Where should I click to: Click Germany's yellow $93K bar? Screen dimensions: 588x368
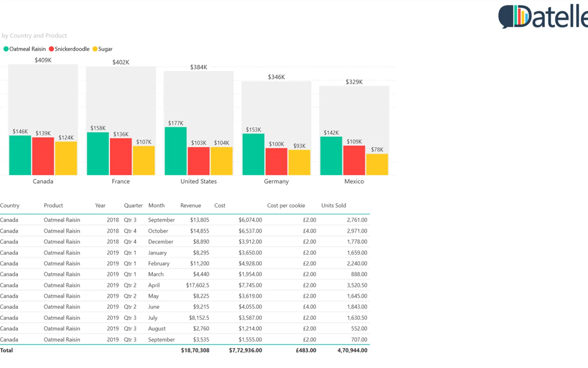coord(300,162)
